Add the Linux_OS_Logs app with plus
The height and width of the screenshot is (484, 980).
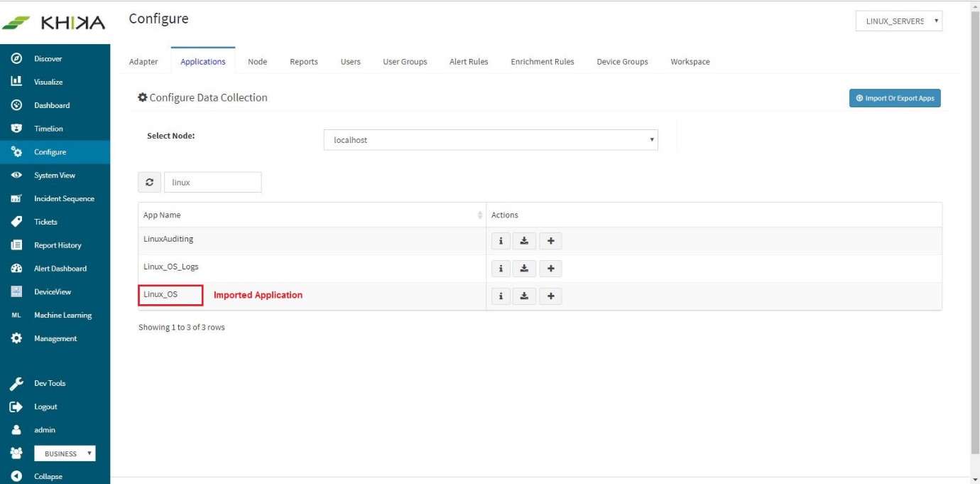pyautogui.click(x=550, y=269)
